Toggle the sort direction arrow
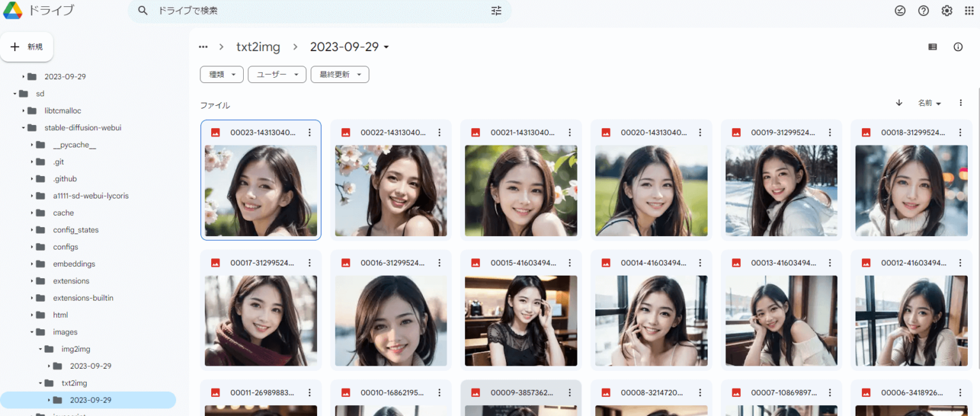Image resolution: width=980 pixels, height=416 pixels. [899, 103]
